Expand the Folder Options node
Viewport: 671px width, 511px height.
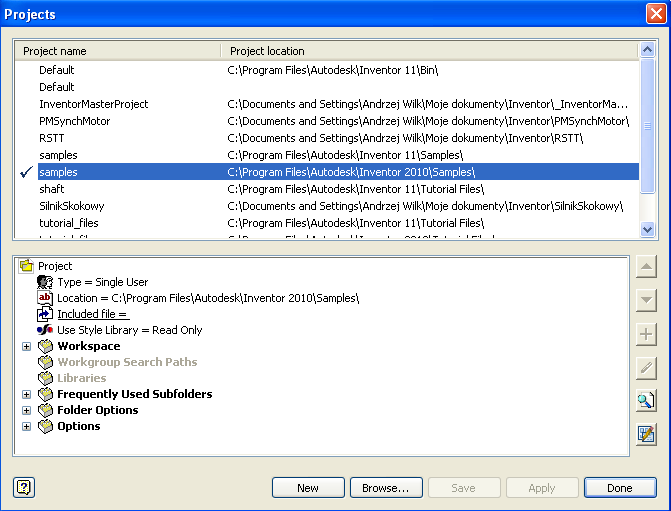[27, 410]
